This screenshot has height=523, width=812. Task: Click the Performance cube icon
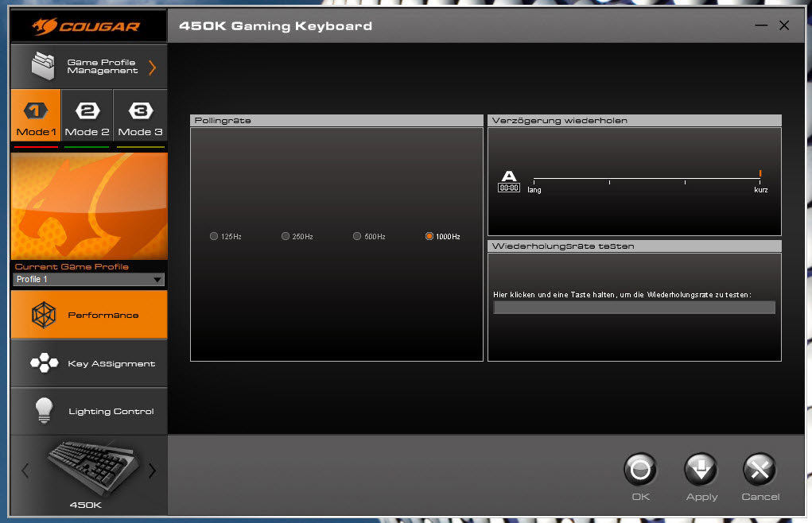pyautogui.click(x=44, y=315)
